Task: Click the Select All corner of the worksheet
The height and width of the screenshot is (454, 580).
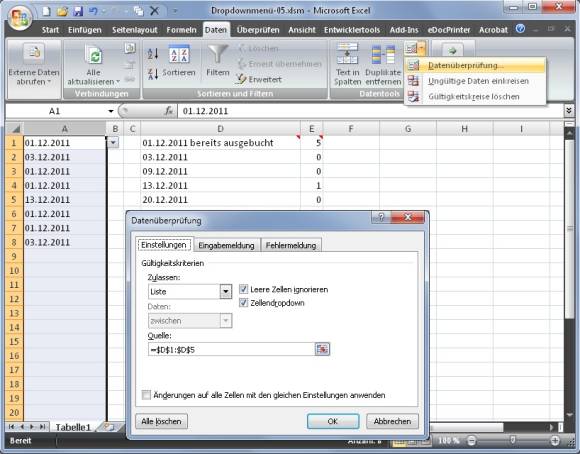Action: coord(15,129)
